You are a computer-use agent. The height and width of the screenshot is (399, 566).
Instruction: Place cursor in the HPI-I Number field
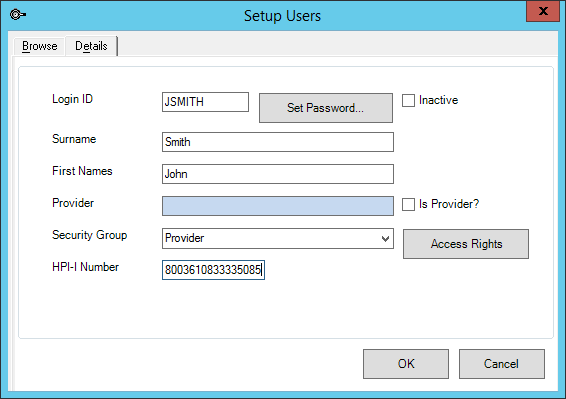pos(213,270)
